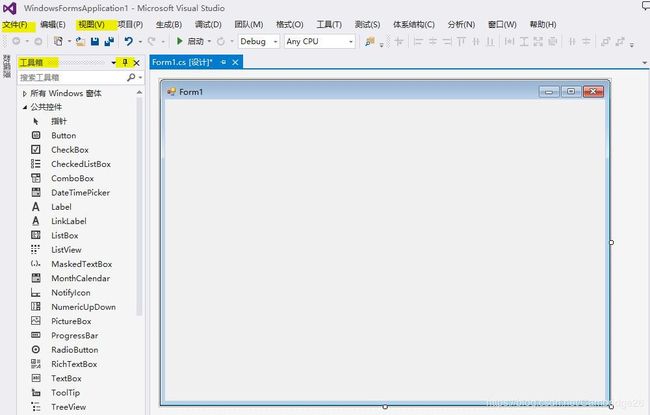Click the New Project toolbar icon
Screen dimensions: 650x415
point(59,41)
